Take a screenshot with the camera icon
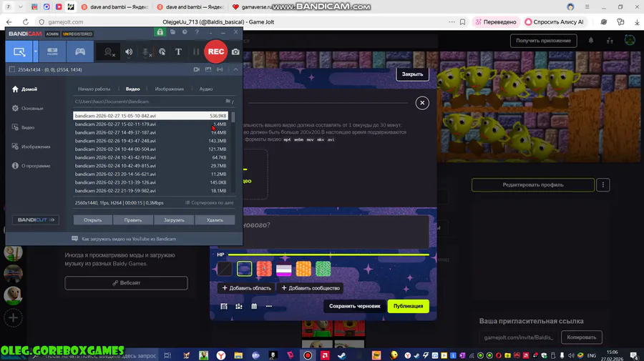The width and height of the screenshot is (644, 361). tap(235, 51)
